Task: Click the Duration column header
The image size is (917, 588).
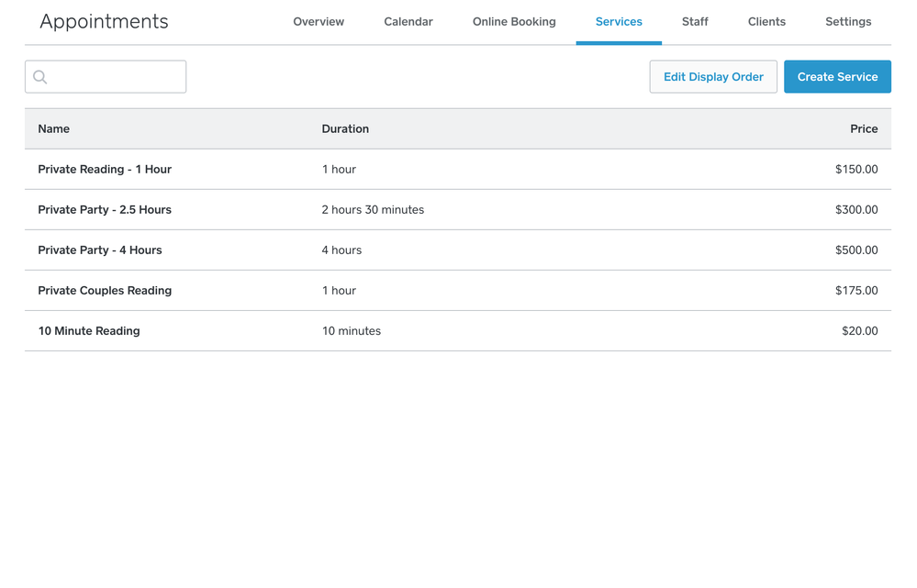Action: [x=345, y=129]
